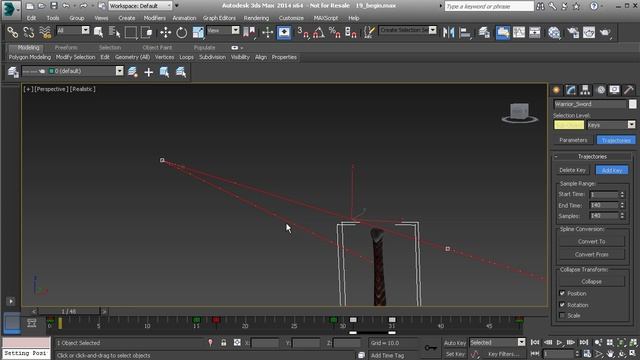Expand the layer 0 (default) dropdown
This screenshot has width=640, height=360.
click(119, 71)
